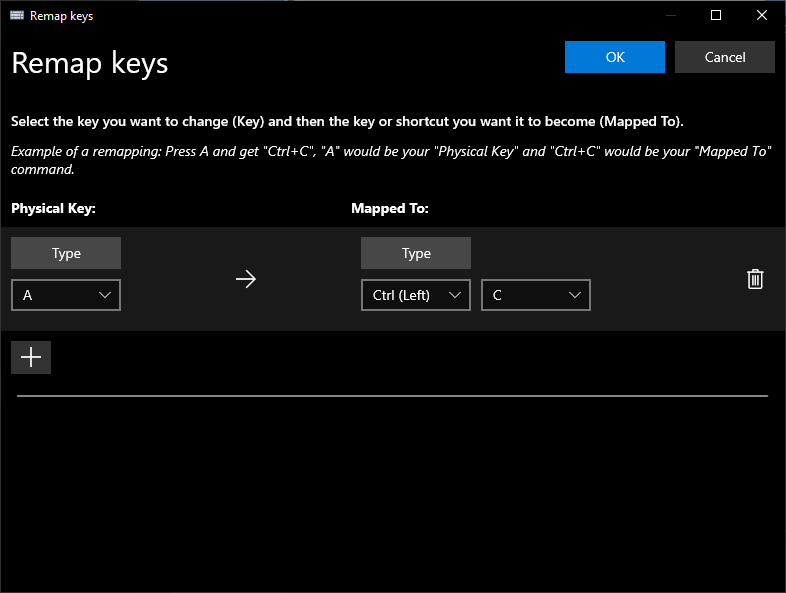Delete the A to Ctrl+C remapping row
786x593 pixels.
(755, 279)
